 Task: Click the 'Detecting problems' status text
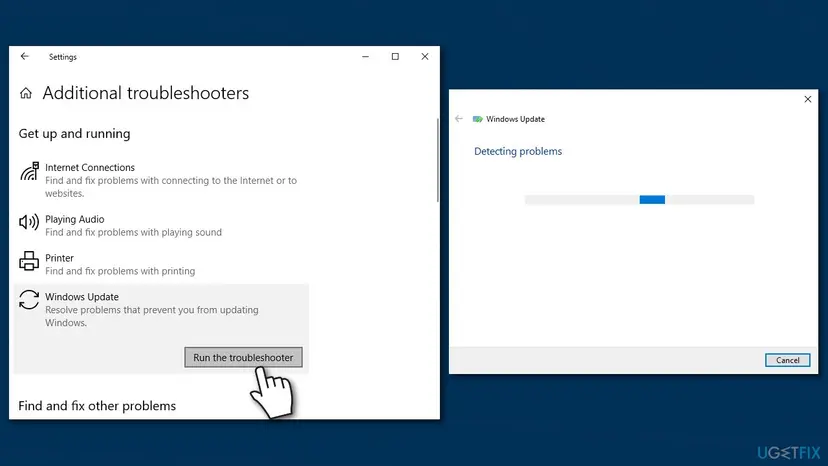tap(518, 151)
